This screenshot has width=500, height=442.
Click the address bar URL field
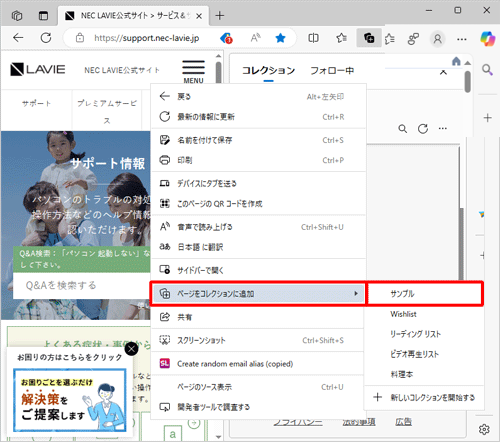pos(147,38)
